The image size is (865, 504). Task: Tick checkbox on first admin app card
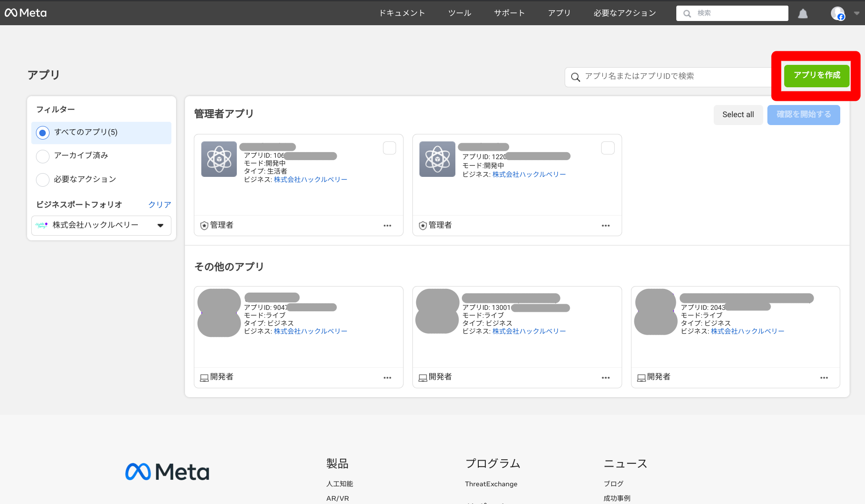[390, 148]
